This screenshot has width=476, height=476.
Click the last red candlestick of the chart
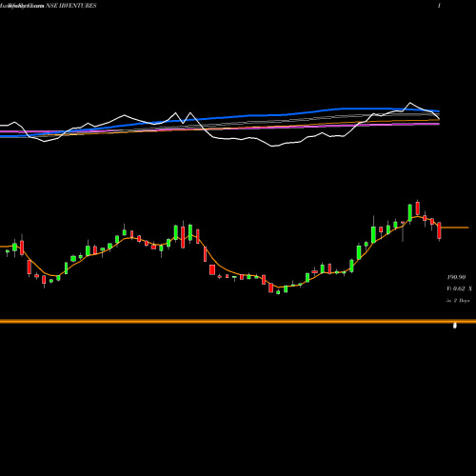click(x=440, y=231)
